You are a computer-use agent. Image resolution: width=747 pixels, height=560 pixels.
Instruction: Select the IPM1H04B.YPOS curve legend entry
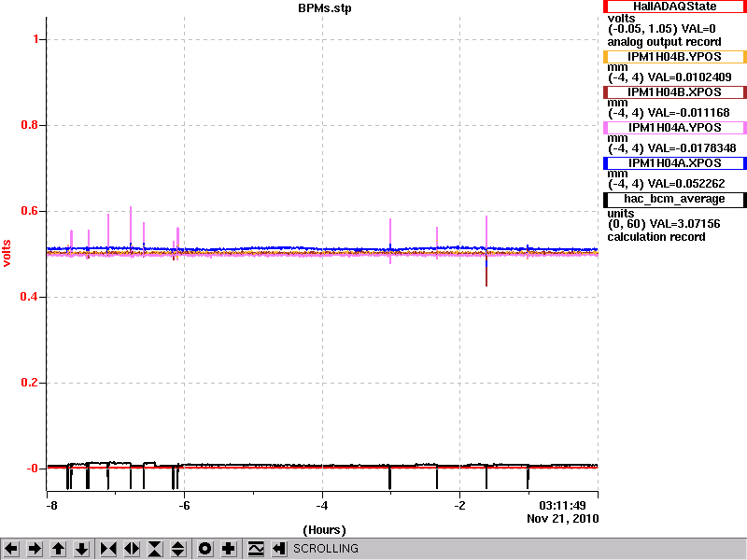click(674, 57)
